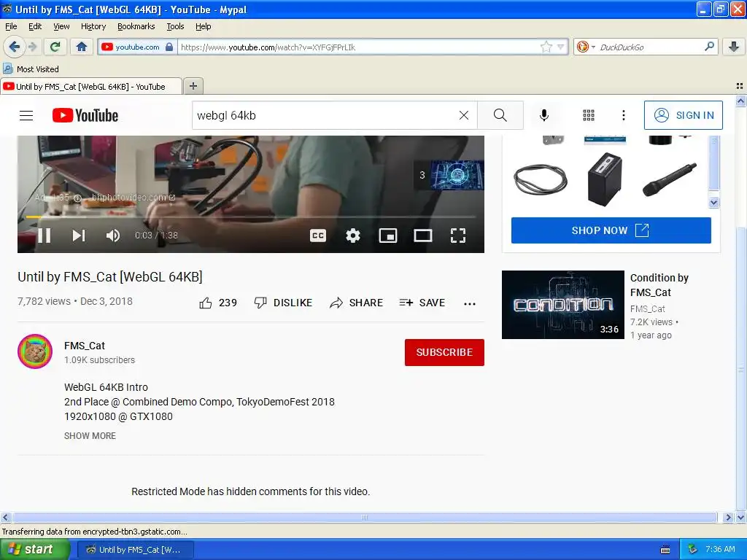Image resolution: width=747 pixels, height=560 pixels.
Task: Open a new tab with plus button
Action: coord(193,86)
